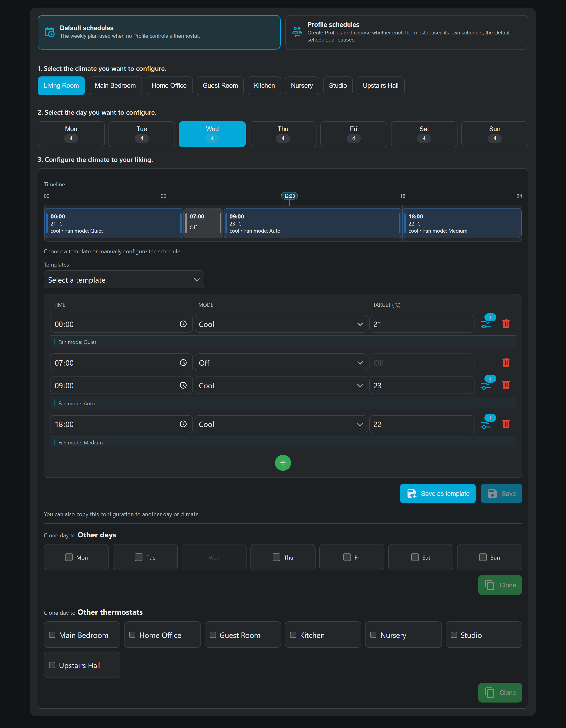Tick the Nursery thermostat checkbox
This screenshot has height=728, width=566.
click(x=374, y=635)
